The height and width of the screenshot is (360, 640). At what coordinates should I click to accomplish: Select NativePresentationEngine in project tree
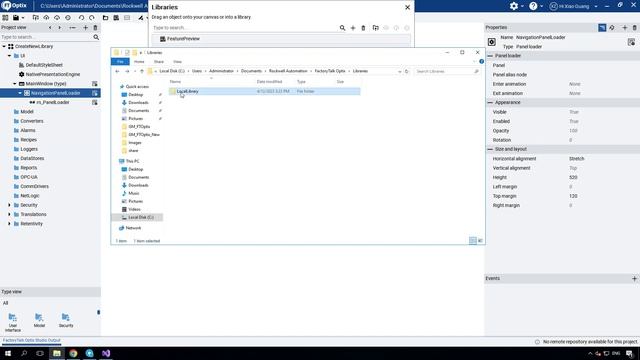pos(53,74)
